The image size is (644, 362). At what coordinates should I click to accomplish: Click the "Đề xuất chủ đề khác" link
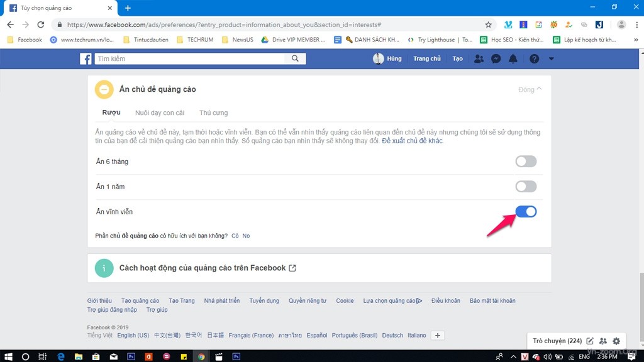click(x=413, y=141)
